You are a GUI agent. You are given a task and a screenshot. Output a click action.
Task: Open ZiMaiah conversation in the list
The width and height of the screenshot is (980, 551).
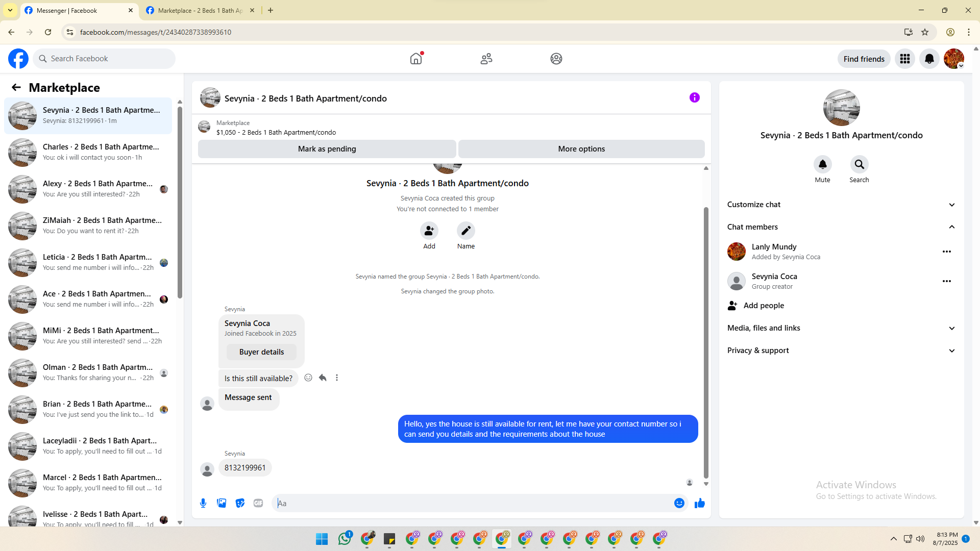[88, 226]
